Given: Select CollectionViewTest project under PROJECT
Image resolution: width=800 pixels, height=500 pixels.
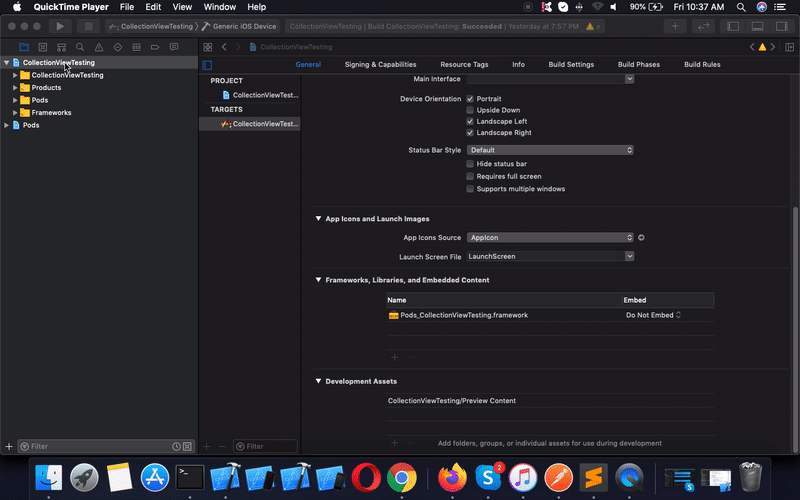Looking at the screenshot, I should pos(250,95).
